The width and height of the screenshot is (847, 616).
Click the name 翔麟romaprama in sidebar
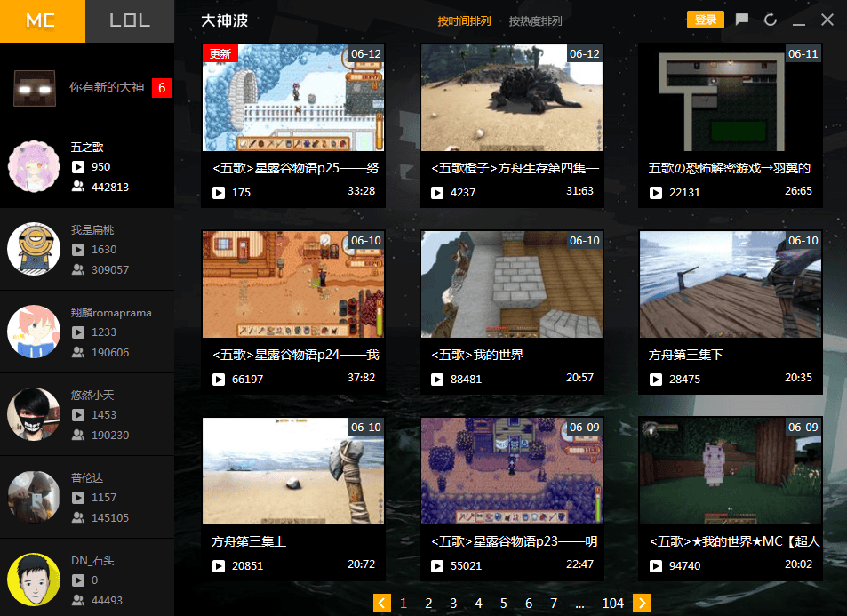point(111,312)
